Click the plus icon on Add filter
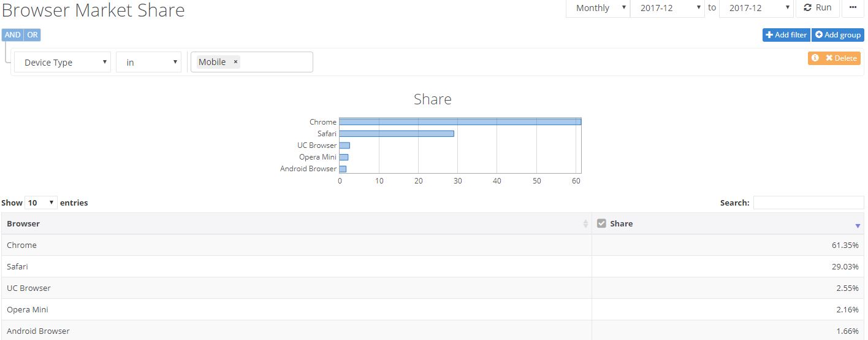This screenshot has height=340, width=868. pyautogui.click(x=769, y=35)
